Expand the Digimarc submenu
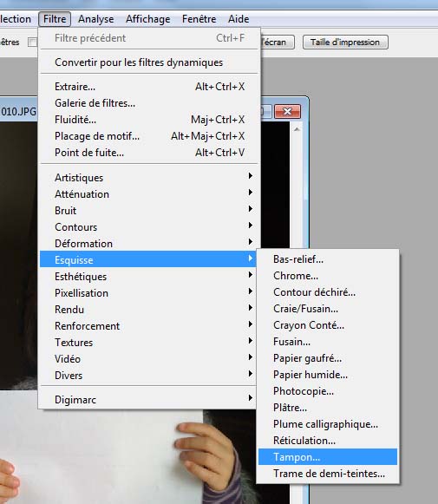438x504 pixels. [147, 400]
